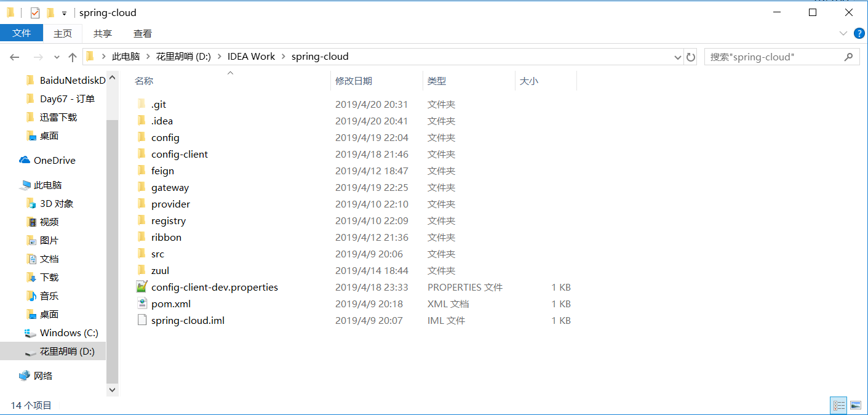The height and width of the screenshot is (415, 868).
Task: Select the config-client-dev.properties file name
Action: tap(215, 288)
